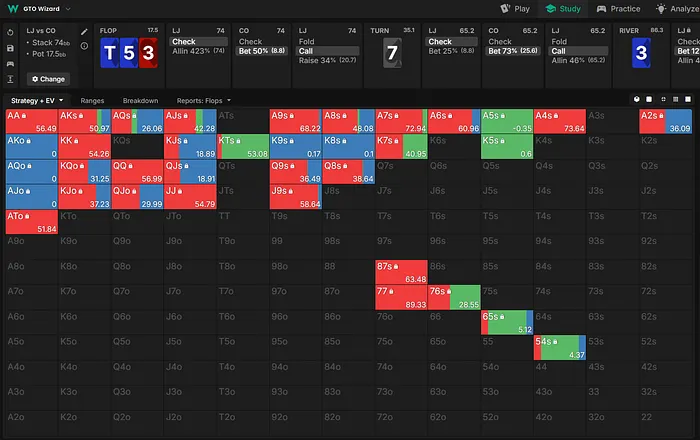Expand the GTO Wizard dropdown chevron

(69, 8)
